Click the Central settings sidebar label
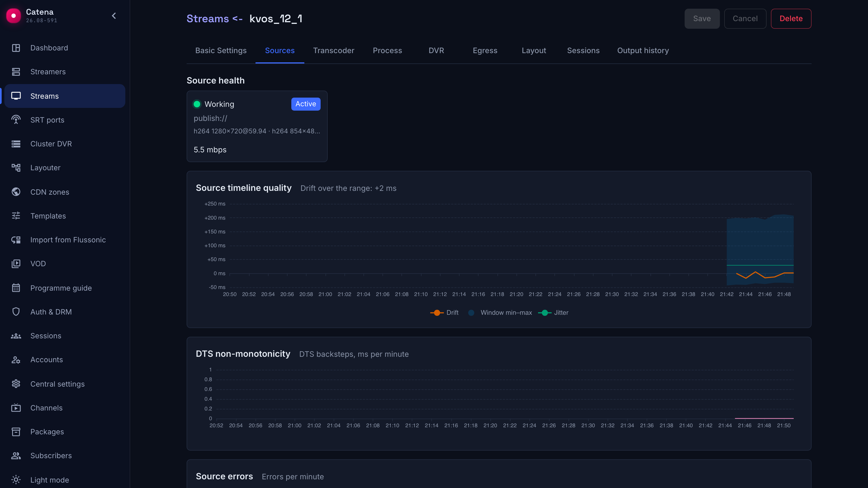Screen dimensions: 868x488 point(57,384)
